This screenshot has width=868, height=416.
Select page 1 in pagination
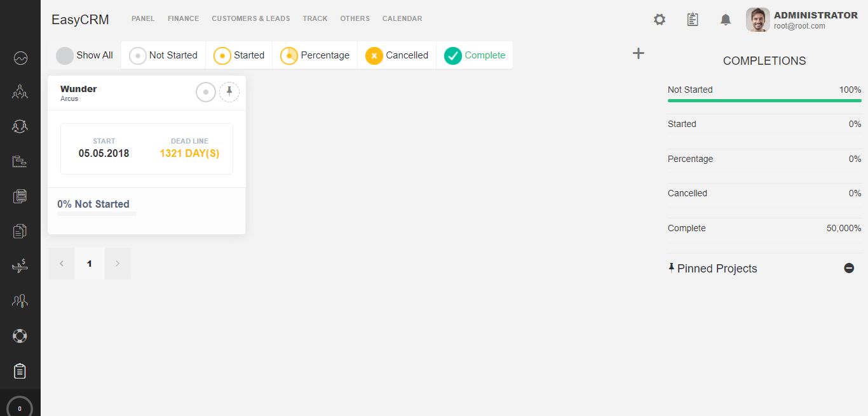pos(90,264)
